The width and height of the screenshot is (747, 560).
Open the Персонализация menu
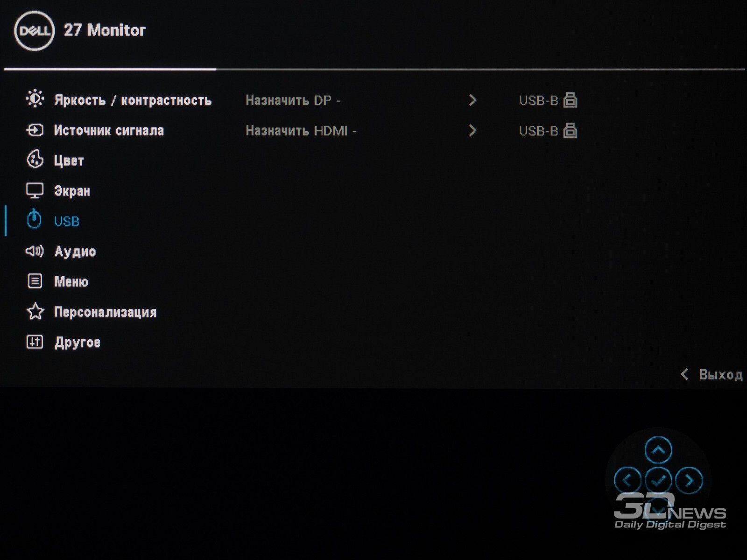(105, 312)
